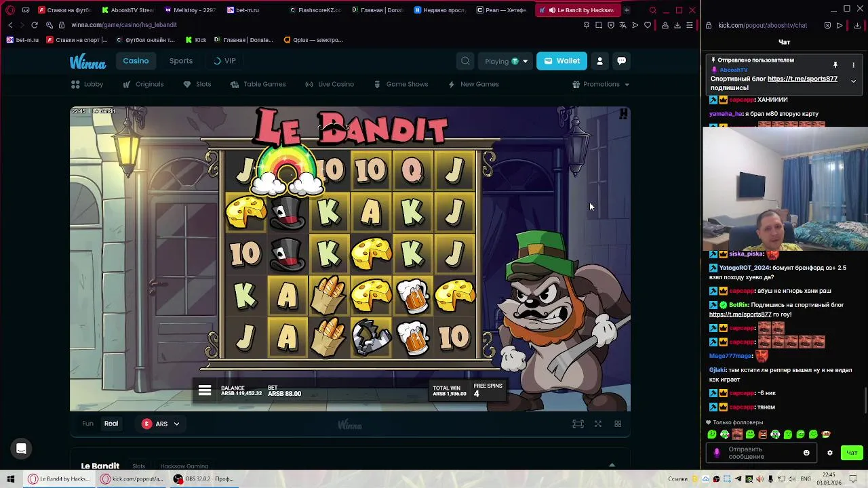Viewport: 868px width, 488px height.
Task: Click the green Чат send button
Action: click(x=852, y=453)
